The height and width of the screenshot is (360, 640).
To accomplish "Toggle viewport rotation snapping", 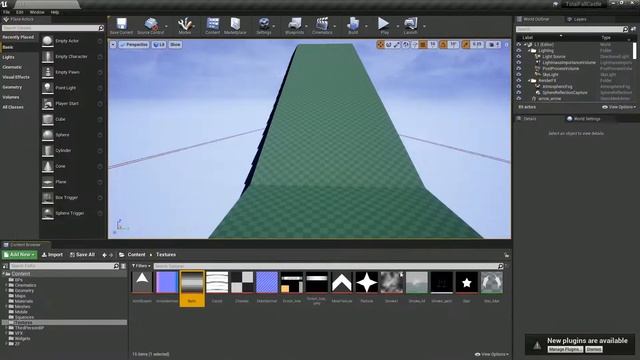I will click(x=443, y=44).
